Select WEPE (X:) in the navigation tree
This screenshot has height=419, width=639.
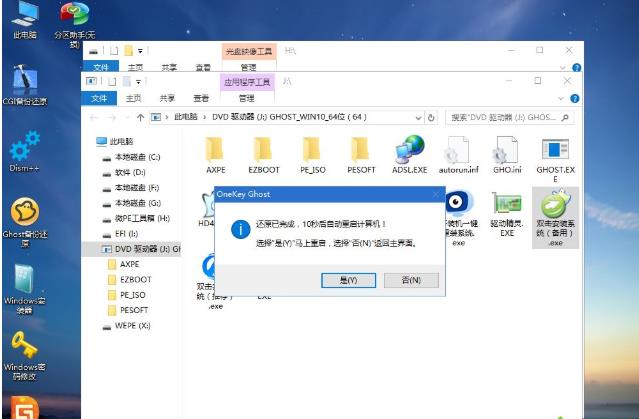point(127,326)
